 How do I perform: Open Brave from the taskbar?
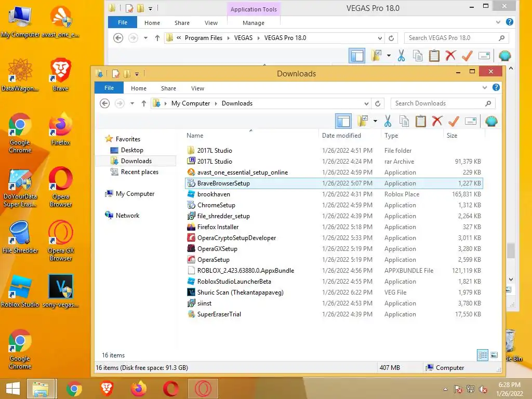tap(107, 389)
